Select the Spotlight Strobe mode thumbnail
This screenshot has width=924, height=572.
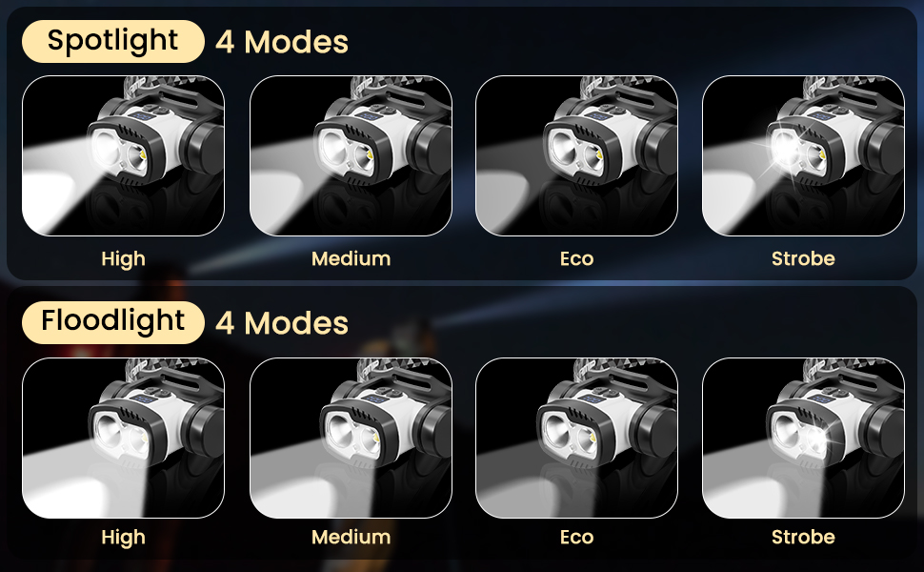(x=803, y=155)
